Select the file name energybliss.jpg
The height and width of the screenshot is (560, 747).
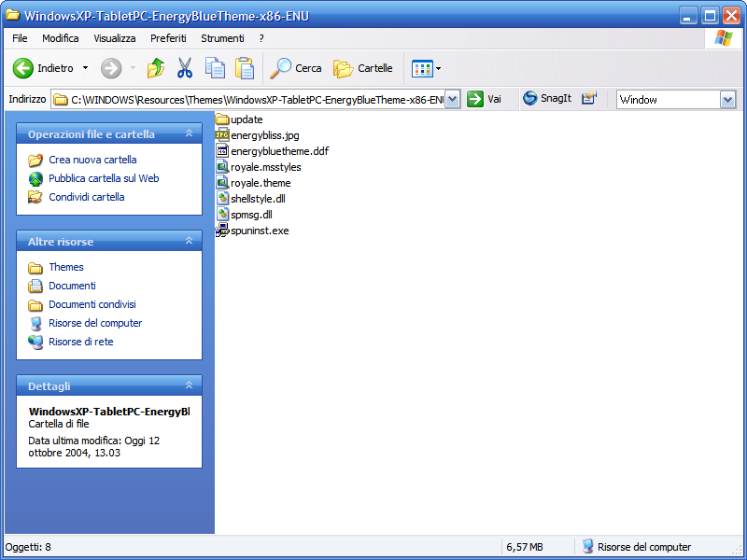[265, 135]
